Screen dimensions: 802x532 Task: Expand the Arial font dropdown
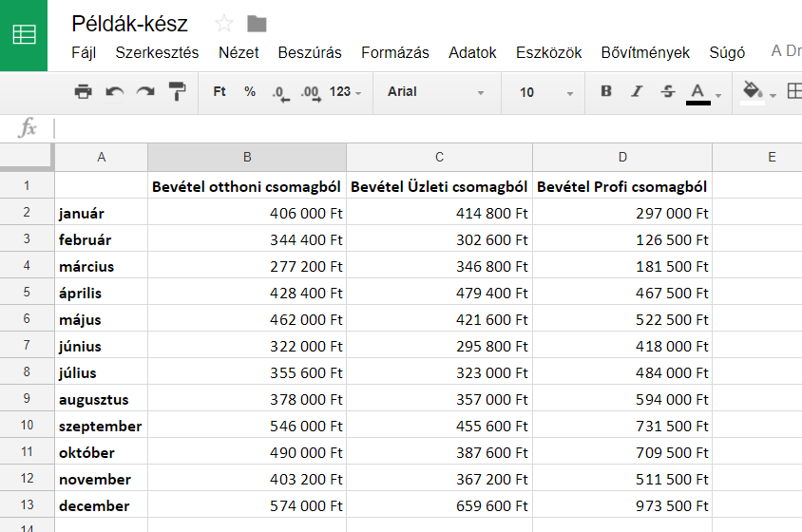pos(435,92)
